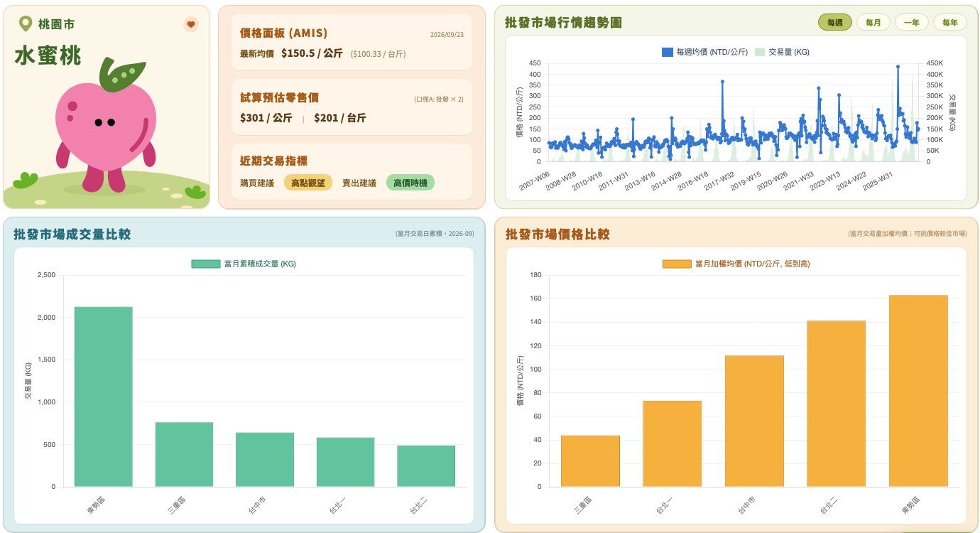Click the 三重區 bar in volume chart
Viewport: 980px width, 533px height.
(184, 455)
